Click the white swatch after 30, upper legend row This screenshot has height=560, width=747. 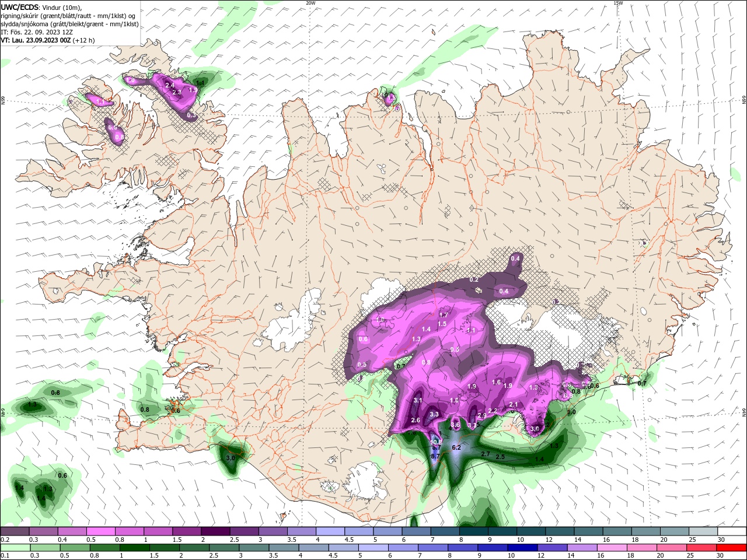coord(732,531)
